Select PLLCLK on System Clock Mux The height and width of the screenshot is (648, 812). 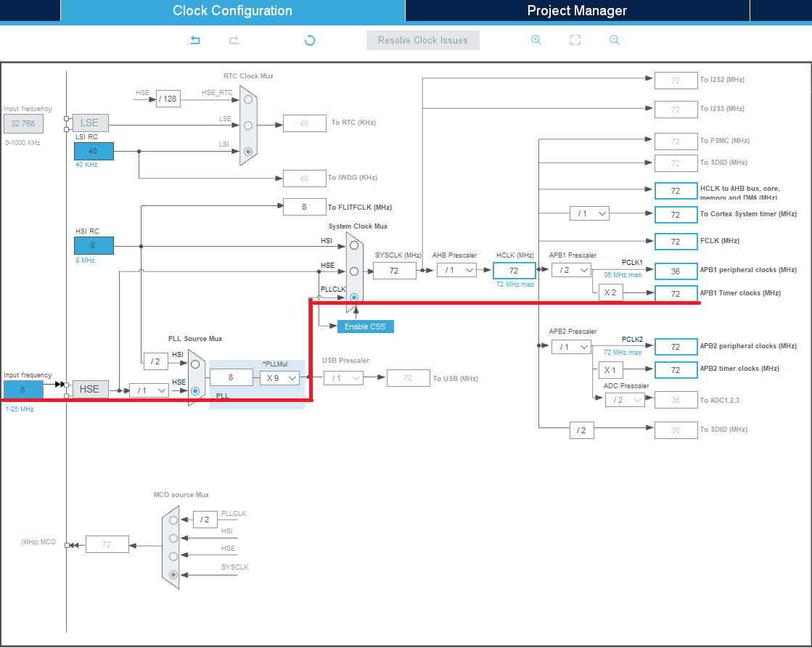point(354,298)
